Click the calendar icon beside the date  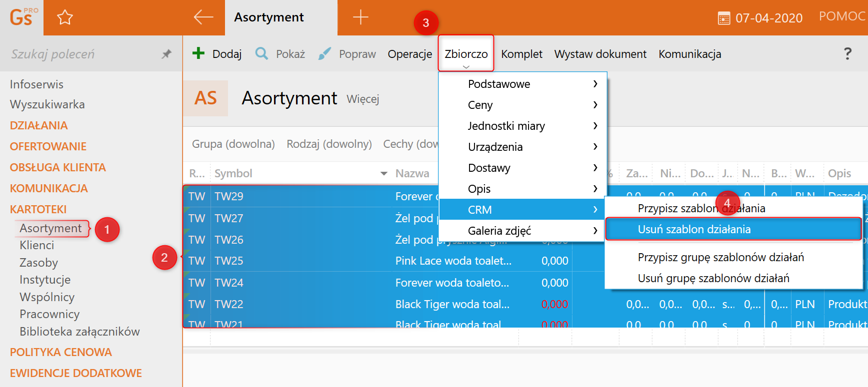tap(724, 18)
